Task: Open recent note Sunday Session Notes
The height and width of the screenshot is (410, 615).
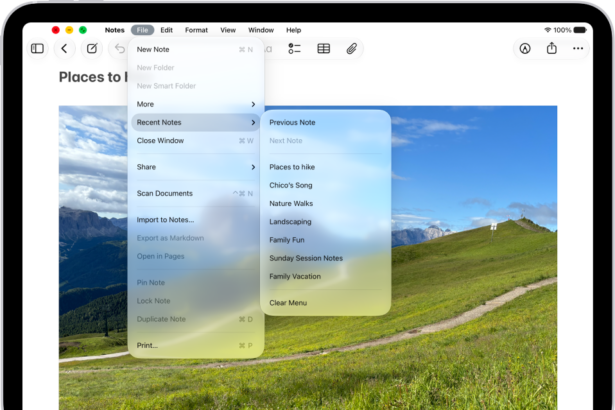Action: coord(325,258)
